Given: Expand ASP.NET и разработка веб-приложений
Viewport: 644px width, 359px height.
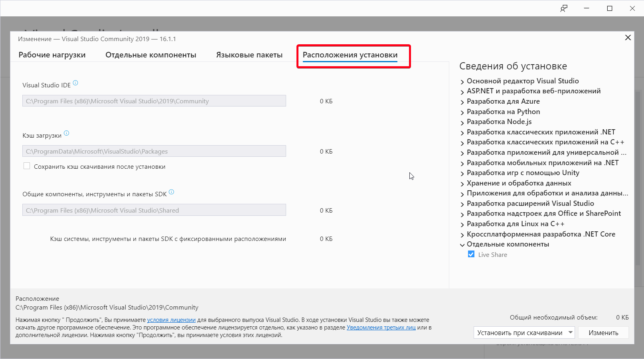Looking at the screenshot, I should (462, 92).
